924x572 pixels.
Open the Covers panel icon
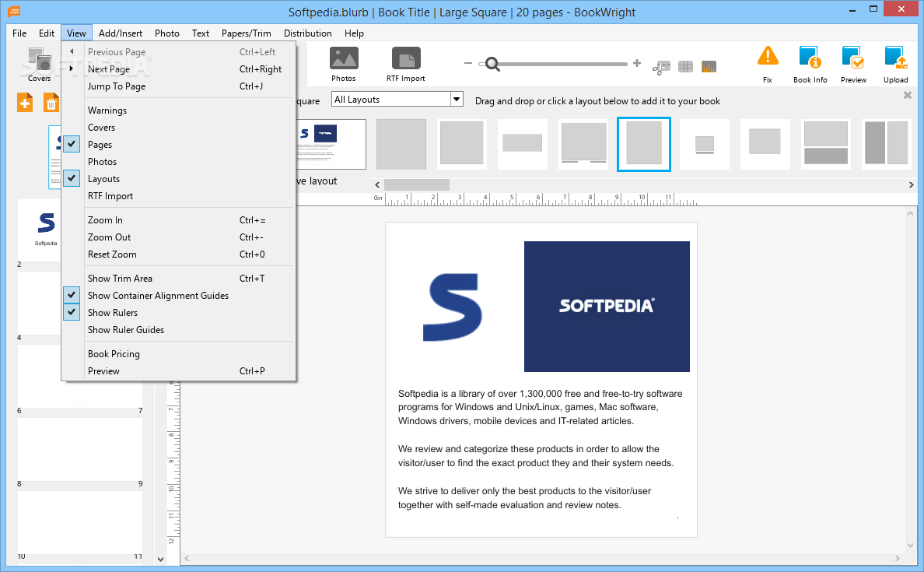[x=39, y=65]
